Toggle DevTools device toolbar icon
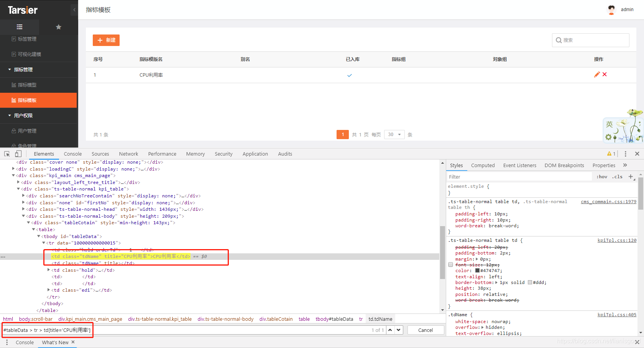644x348 pixels. [18, 154]
